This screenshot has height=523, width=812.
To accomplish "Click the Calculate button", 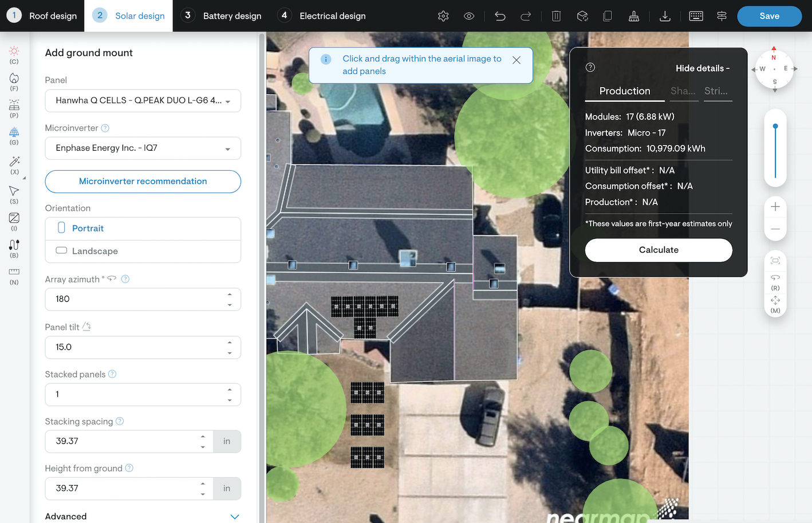I will point(659,250).
